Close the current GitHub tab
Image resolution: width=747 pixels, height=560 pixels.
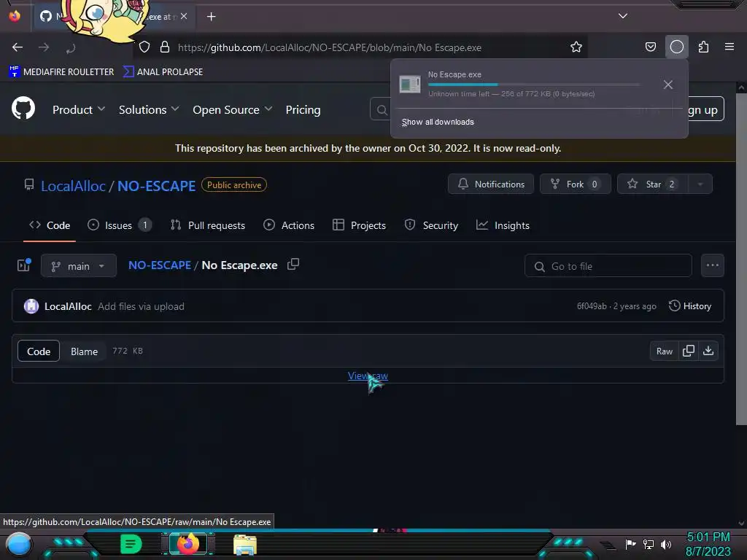pos(184,16)
